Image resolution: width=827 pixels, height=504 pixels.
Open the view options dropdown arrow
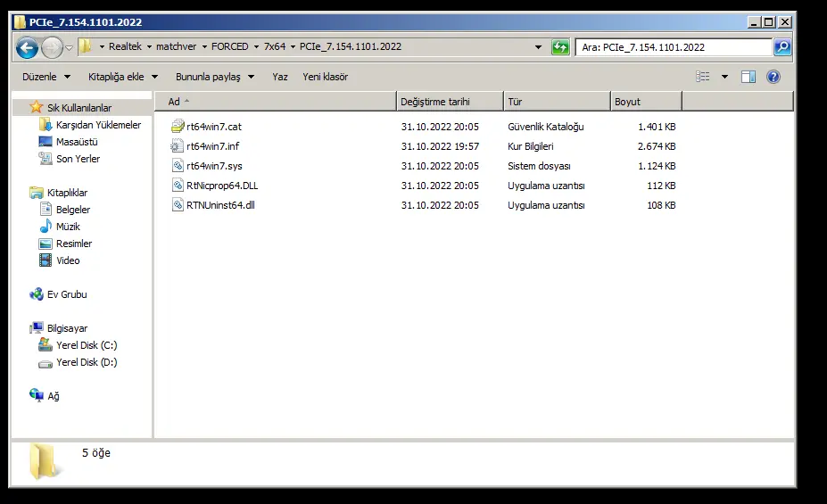click(724, 77)
